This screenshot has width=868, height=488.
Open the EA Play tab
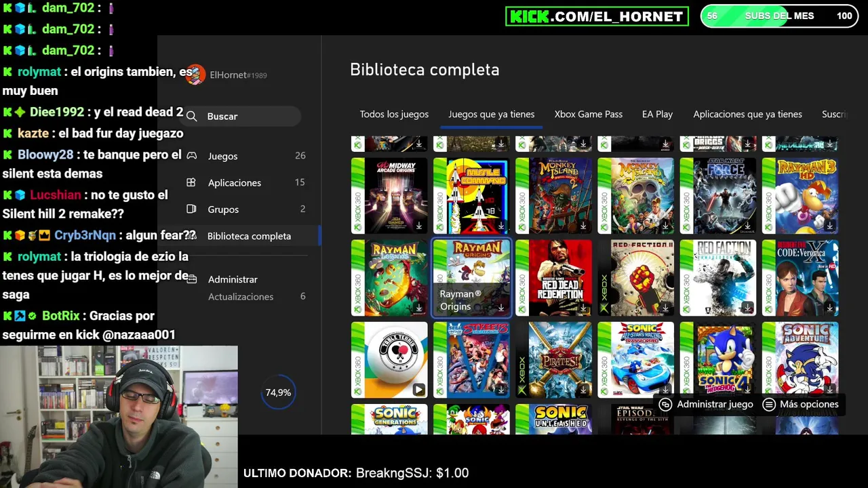tap(657, 114)
